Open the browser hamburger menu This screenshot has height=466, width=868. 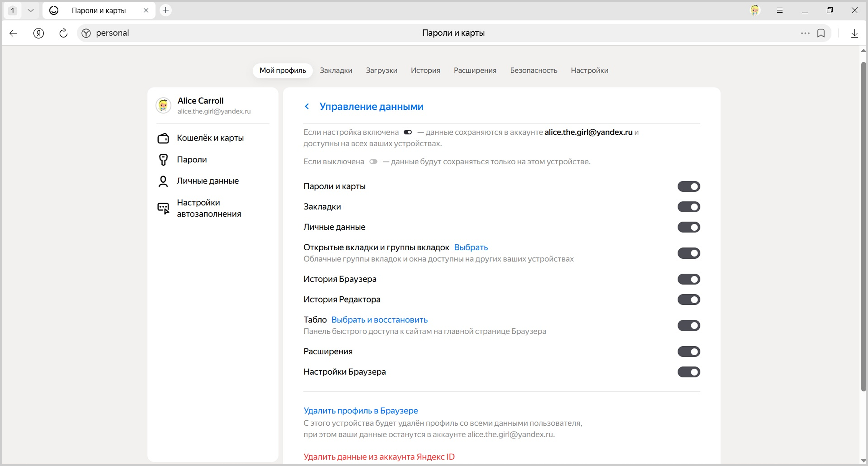780,10
